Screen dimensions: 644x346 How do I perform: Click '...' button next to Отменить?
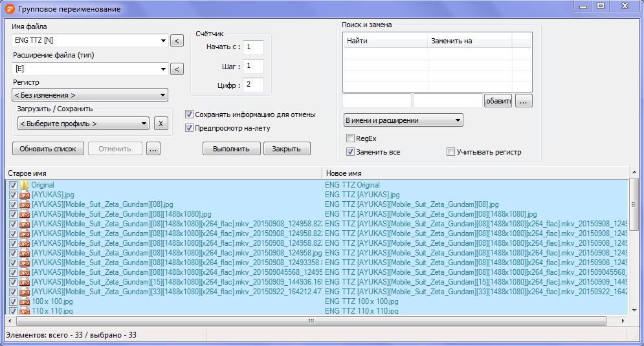click(153, 149)
